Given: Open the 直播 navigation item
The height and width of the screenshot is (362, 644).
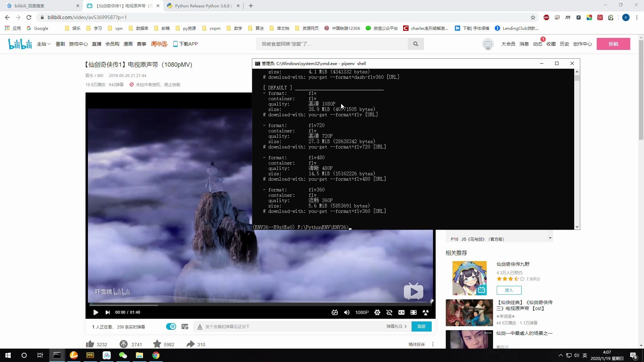Looking at the screenshot, I should [x=97, y=44].
